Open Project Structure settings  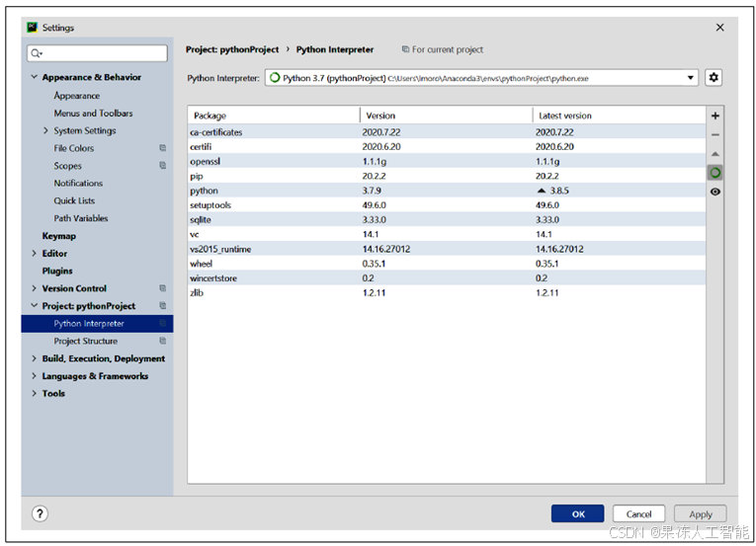pos(85,341)
